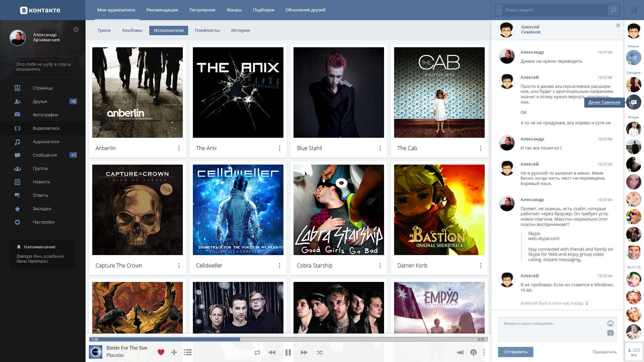Open options menu for Blue Stahli
Screen dimensions: 644x362
tap(380, 148)
